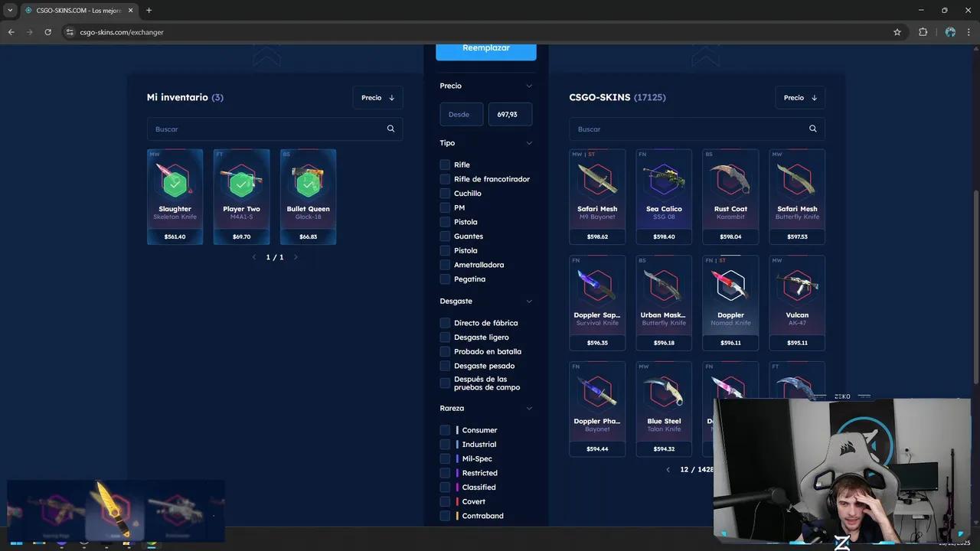This screenshot has height=551, width=980.
Task: Enable the Ametralladora filter
Action: tap(445, 265)
